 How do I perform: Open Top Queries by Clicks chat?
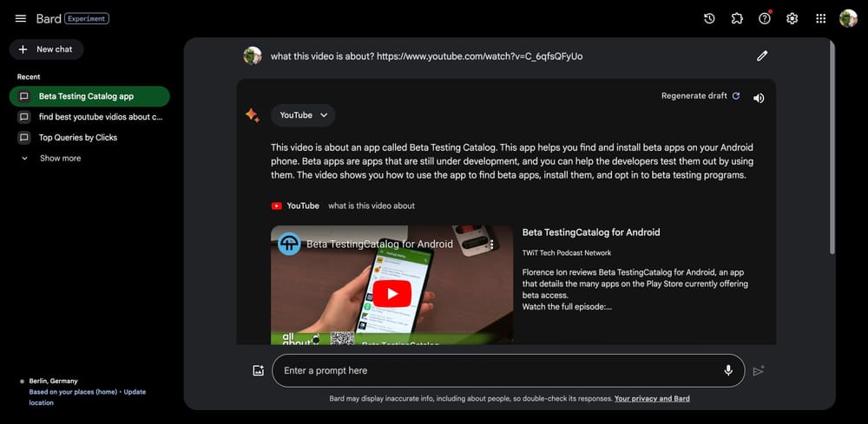[78, 137]
